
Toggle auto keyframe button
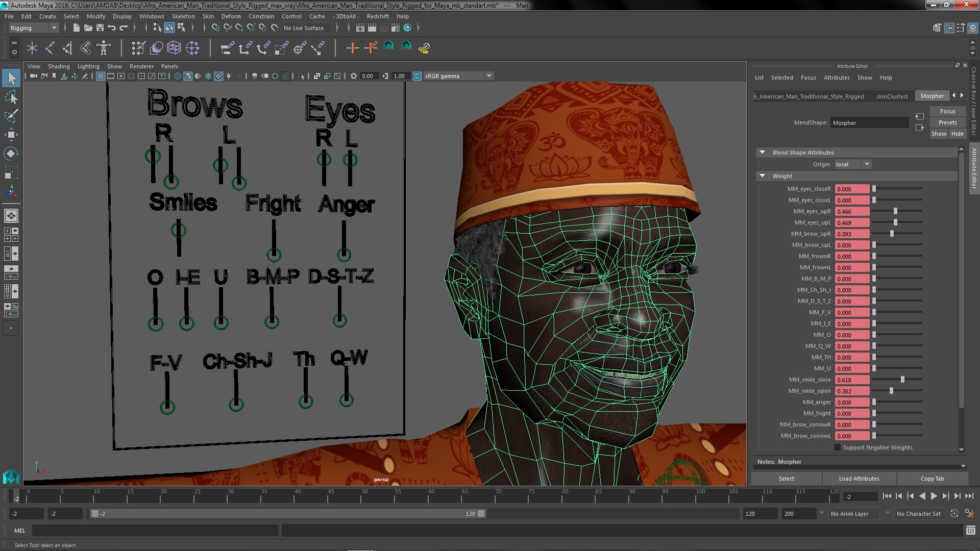pyautogui.click(x=954, y=514)
